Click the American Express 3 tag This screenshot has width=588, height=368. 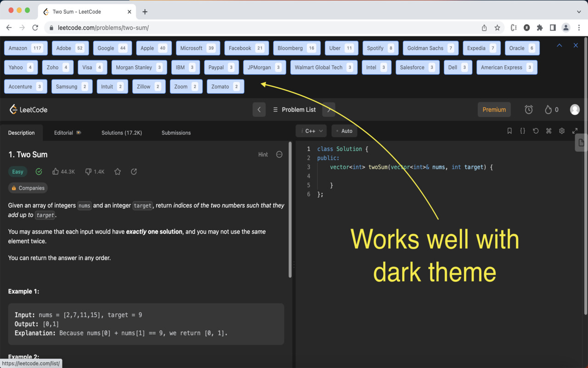(x=507, y=67)
